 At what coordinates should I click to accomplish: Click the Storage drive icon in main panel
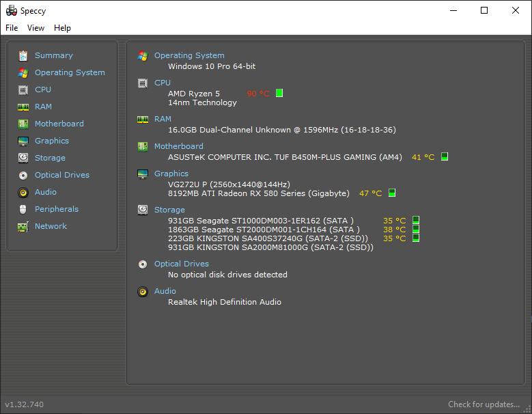[143, 210]
